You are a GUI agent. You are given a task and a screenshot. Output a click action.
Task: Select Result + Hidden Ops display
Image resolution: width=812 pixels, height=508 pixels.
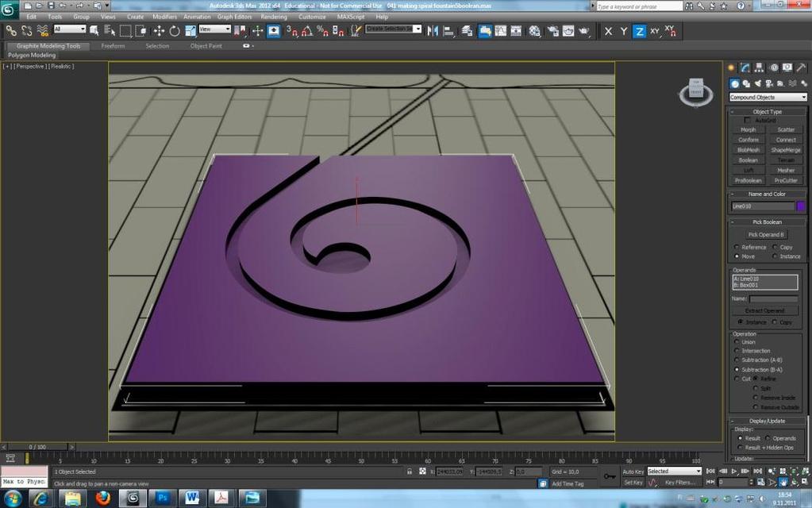tap(740, 448)
